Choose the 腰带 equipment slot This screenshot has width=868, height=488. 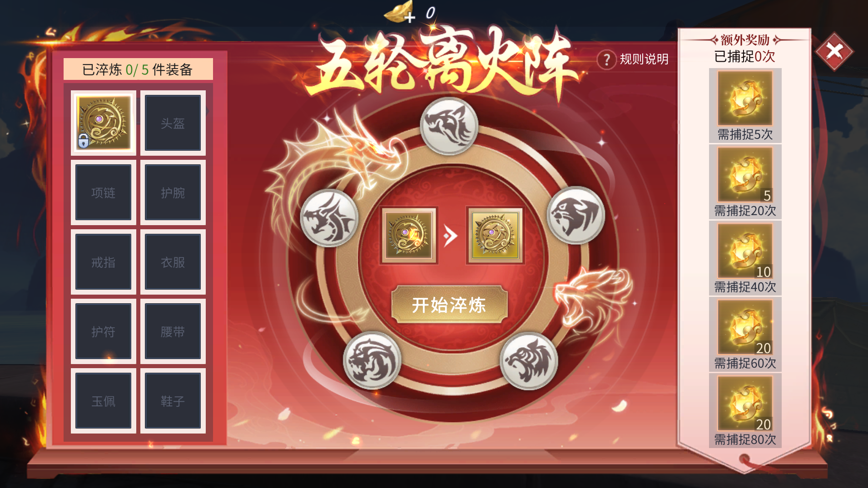coord(173,331)
